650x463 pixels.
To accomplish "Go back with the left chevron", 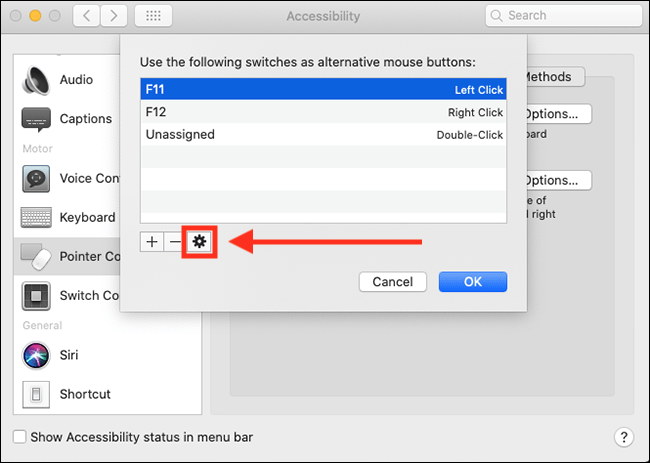I will pos(87,16).
